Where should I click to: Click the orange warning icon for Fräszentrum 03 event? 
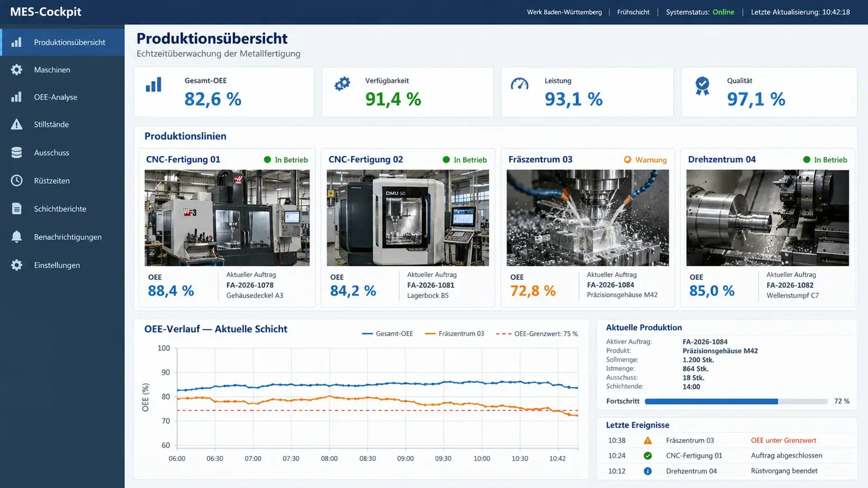tap(648, 440)
